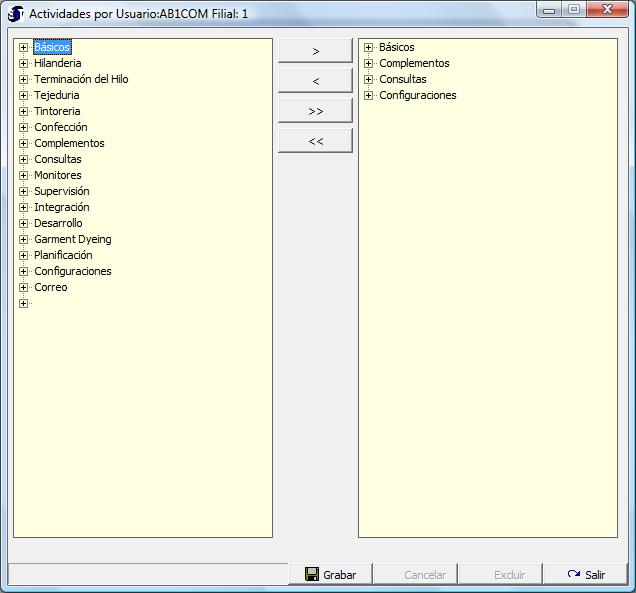
Task: Click the application icon in title bar
Action: coord(16,14)
